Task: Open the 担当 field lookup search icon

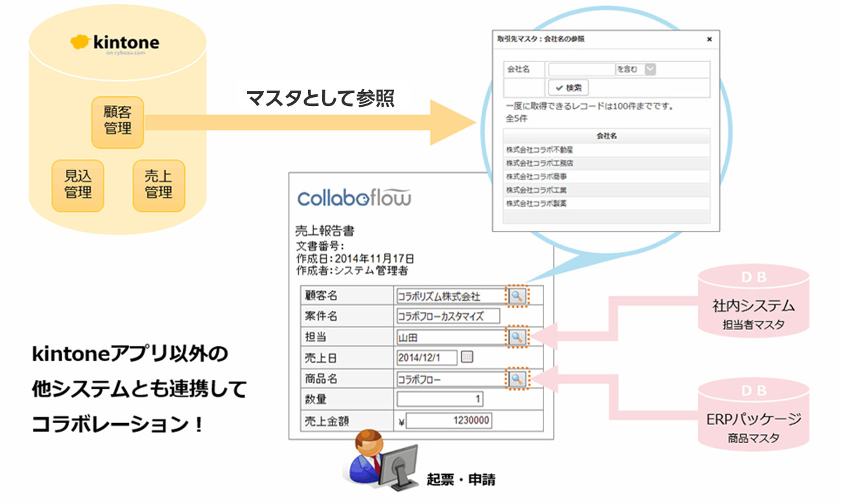Action: [518, 336]
